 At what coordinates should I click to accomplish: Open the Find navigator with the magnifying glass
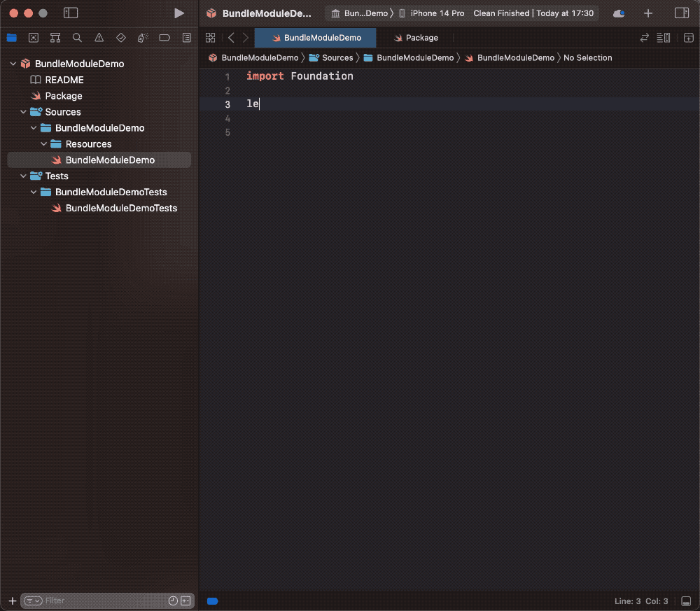pyautogui.click(x=77, y=38)
